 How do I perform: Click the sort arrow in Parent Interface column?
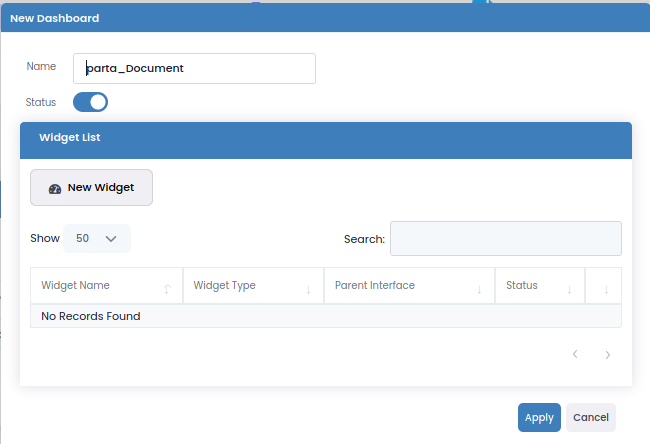(479, 289)
